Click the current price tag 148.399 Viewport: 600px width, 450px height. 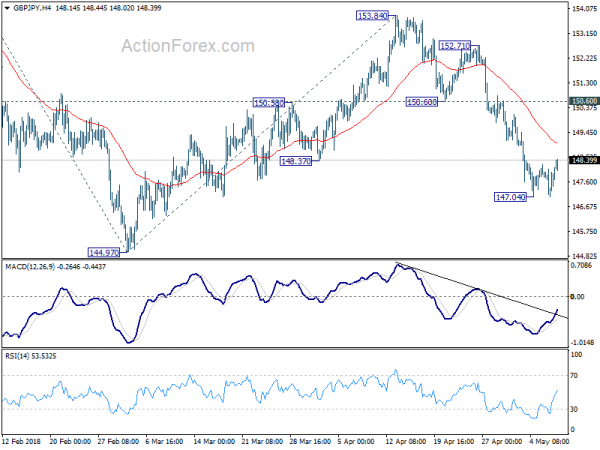584,160
